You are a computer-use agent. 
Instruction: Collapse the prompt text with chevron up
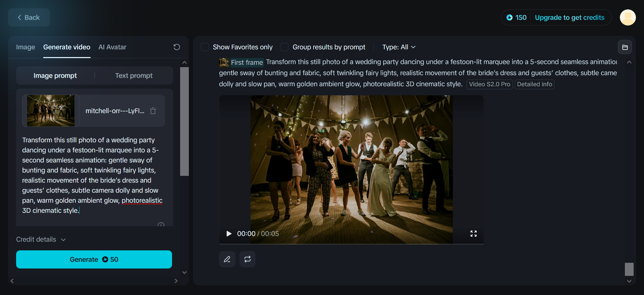click(629, 62)
